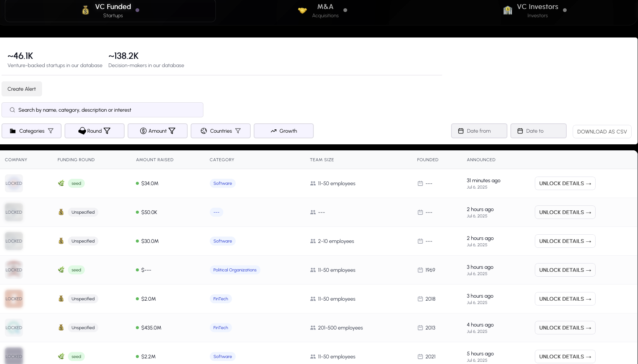
Task: Open the Date from picker
Action: pos(479,131)
